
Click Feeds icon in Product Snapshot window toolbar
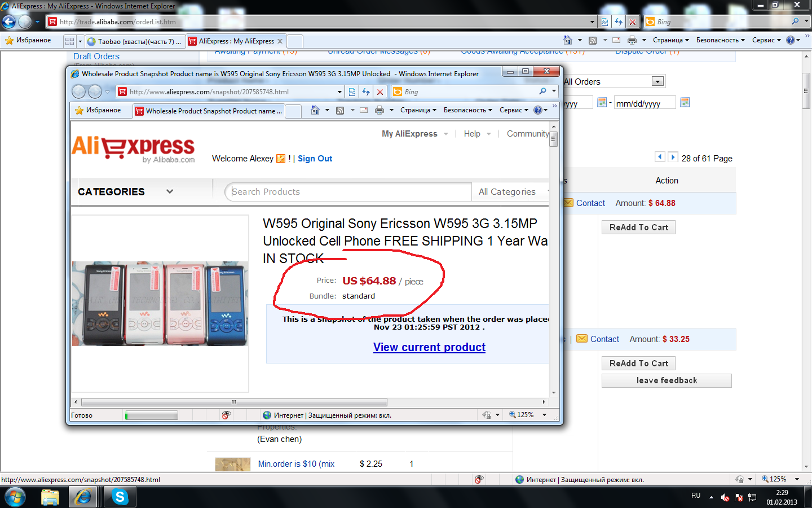[340, 110]
